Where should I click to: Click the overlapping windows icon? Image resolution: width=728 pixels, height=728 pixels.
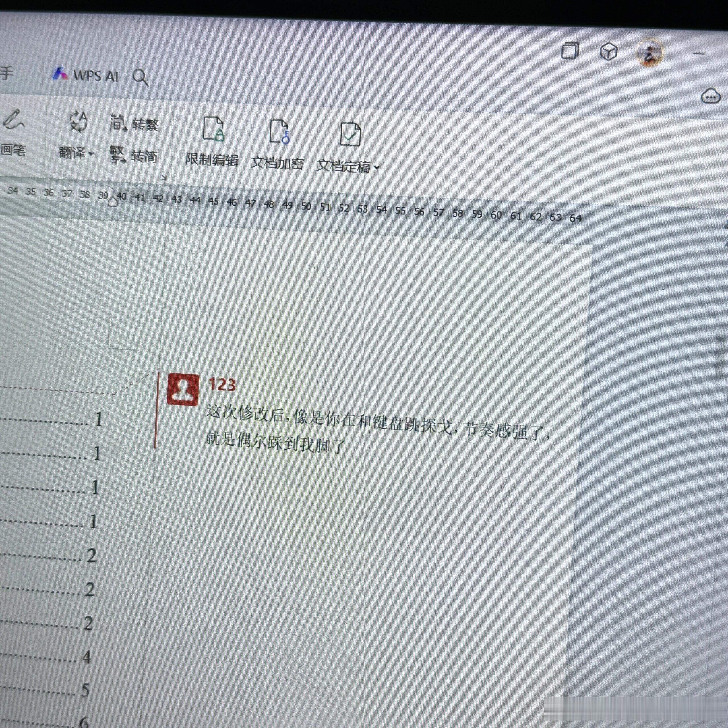pyautogui.click(x=570, y=51)
